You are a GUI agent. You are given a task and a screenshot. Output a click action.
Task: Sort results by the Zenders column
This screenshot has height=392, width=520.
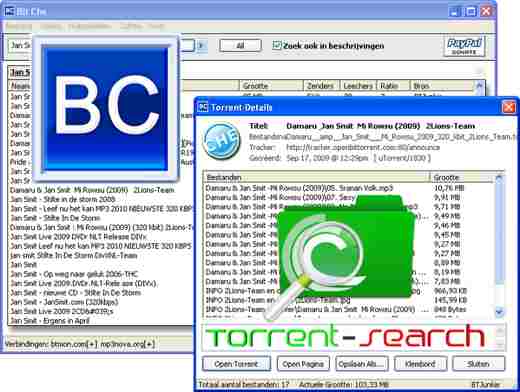(321, 86)
